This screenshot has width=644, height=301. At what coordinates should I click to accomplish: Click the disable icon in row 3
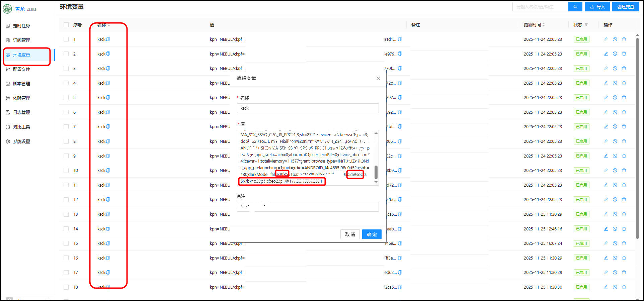(x=615, y=68)
